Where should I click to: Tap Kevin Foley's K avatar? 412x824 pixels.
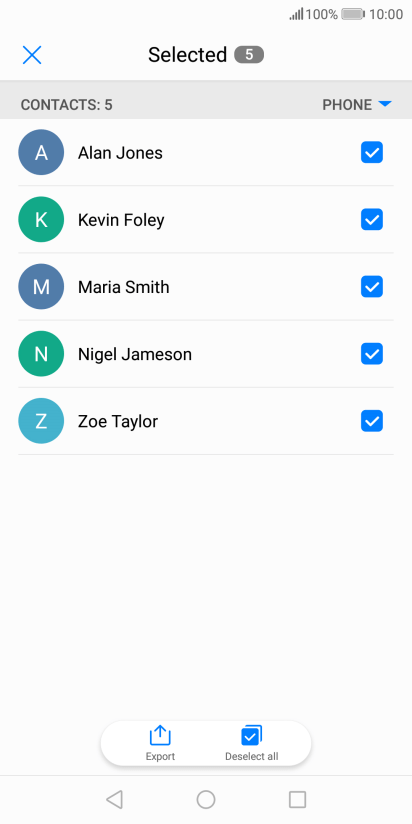click(x=41, y=220)
